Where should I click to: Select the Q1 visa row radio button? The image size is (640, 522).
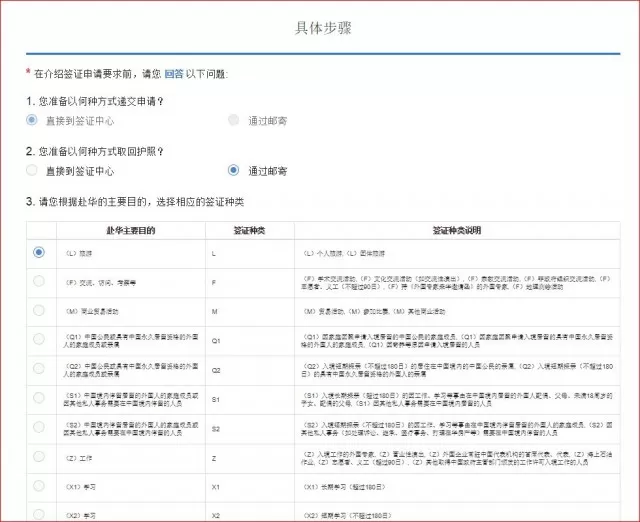pyautogui.click(x=39, y=339)
